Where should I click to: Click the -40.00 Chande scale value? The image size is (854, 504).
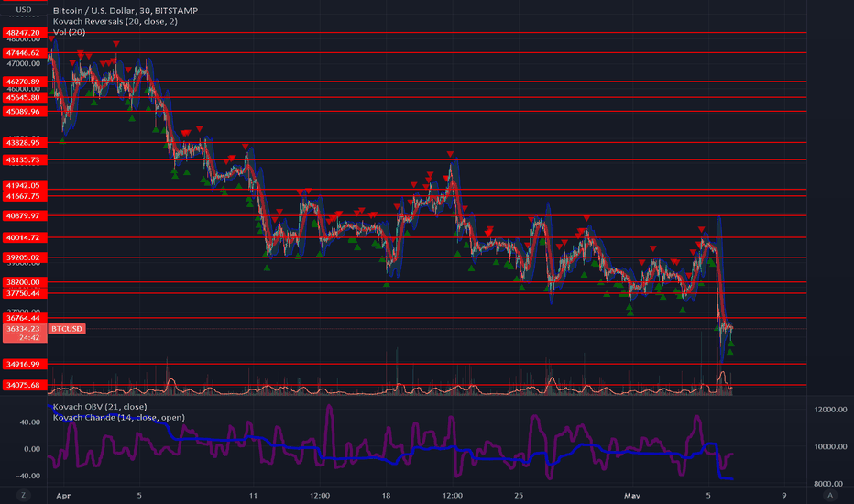(28, 476)
